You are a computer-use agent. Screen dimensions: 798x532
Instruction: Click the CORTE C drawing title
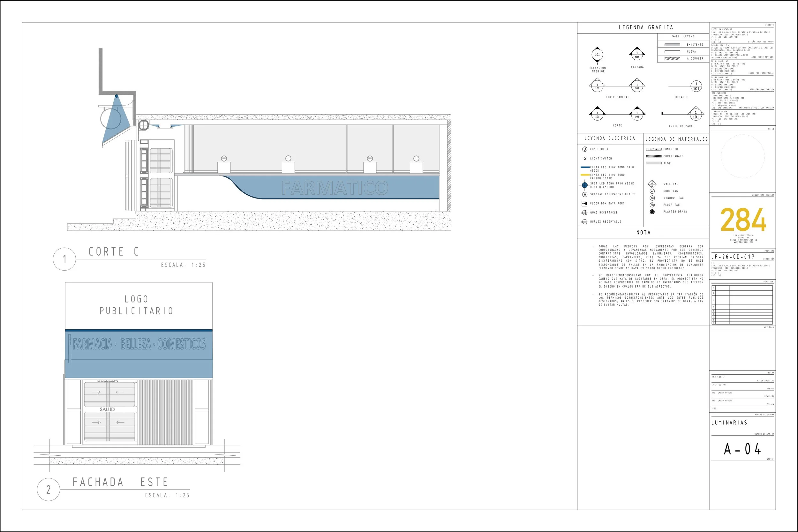pos(114,252)
